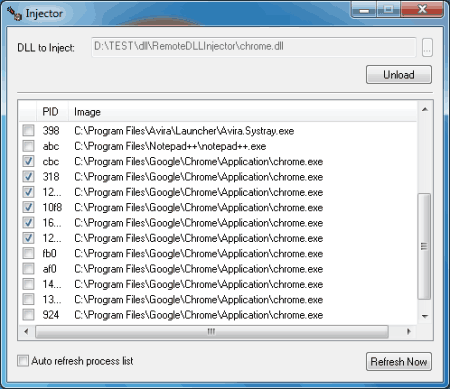This screenshot has width=450, height=389.
Task: Uncheck the box for PID cbc chrome.exe
Action: click(x=28, y=161)
